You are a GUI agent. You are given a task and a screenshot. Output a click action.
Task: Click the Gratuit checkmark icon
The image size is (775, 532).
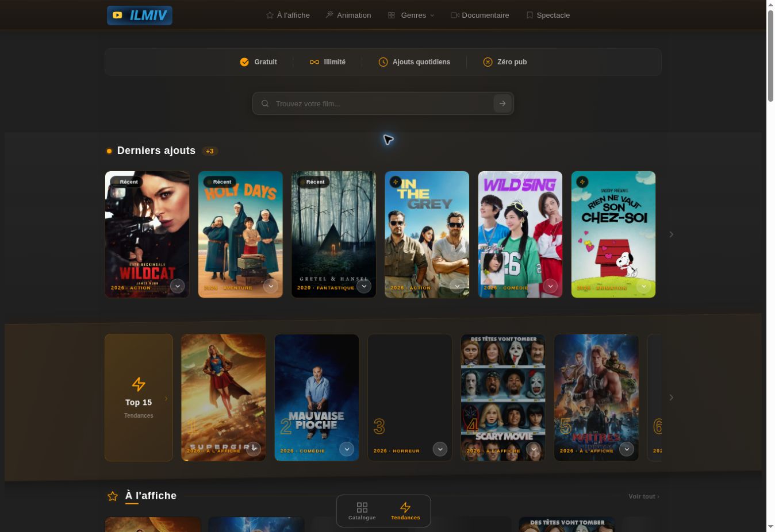(x=244, y=62)
